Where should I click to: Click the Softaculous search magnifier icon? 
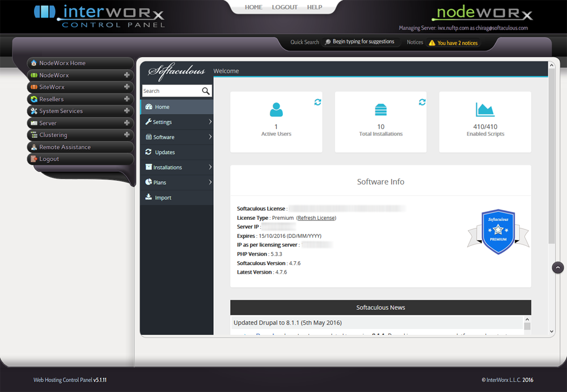(206, 91)
